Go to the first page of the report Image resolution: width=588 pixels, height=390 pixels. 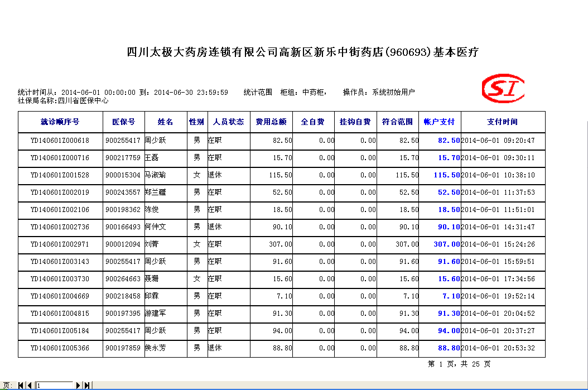pos(21,385)
